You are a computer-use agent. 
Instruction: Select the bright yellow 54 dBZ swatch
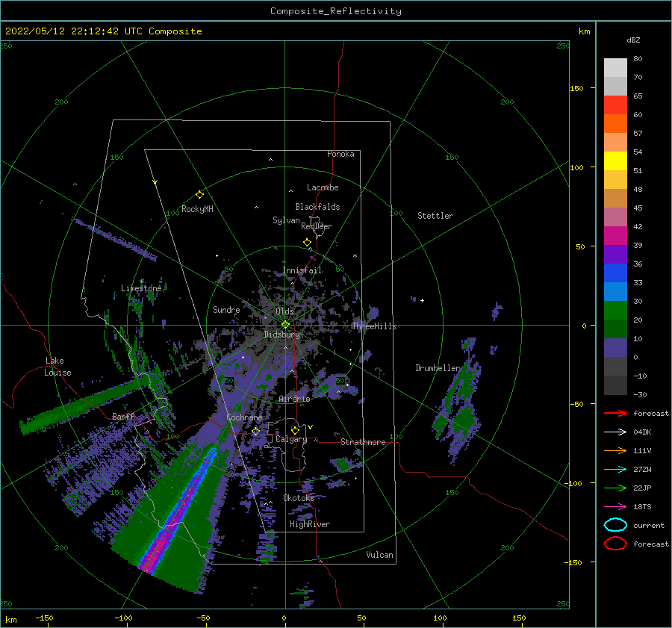coord(615,161)
